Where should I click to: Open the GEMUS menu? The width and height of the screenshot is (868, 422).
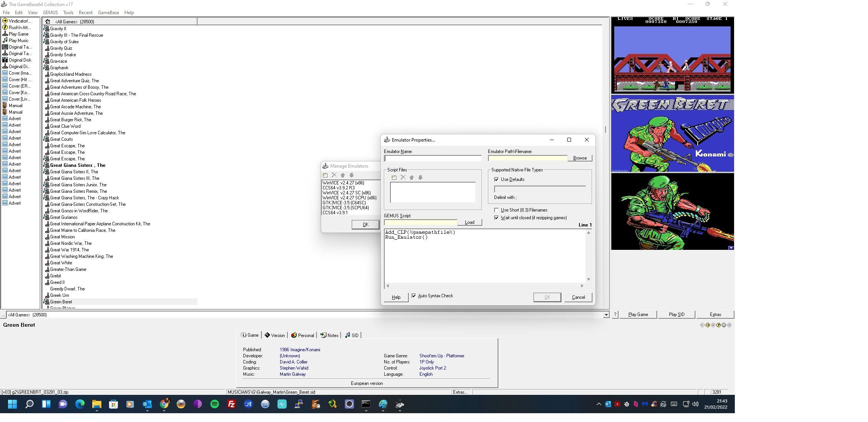(x=50, y=13)
